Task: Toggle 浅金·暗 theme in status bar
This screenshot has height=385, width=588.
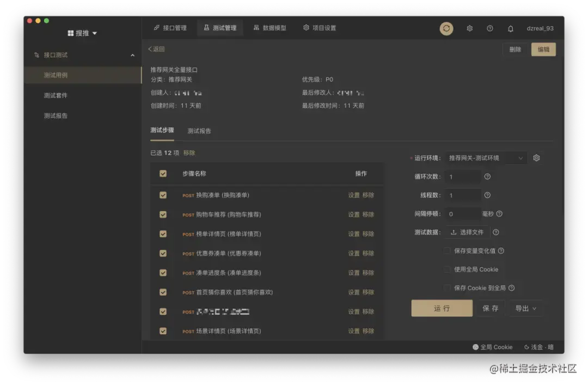Action: click(x=538, y=347)
